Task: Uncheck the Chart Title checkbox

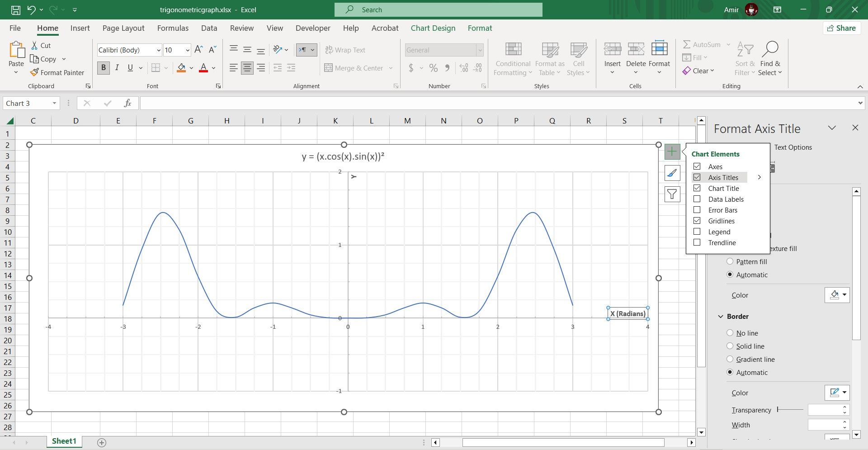Action: point(697,188)
